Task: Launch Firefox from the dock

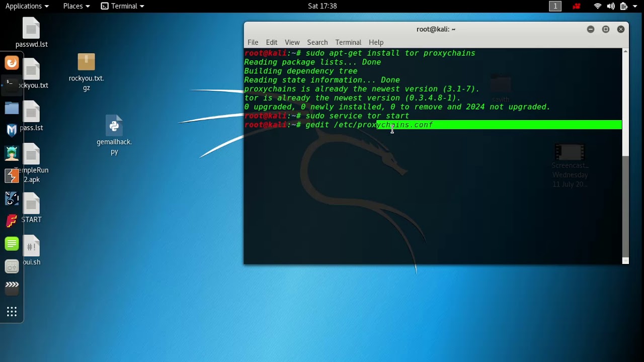Action: (12, 63)
